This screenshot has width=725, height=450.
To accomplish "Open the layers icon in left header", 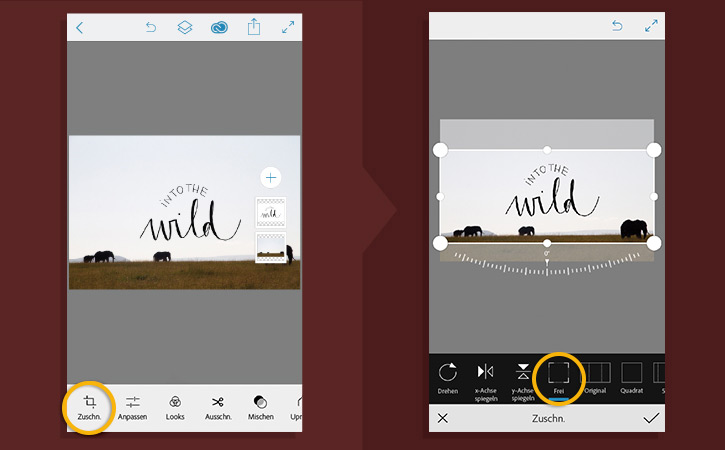I will [185, 27].
